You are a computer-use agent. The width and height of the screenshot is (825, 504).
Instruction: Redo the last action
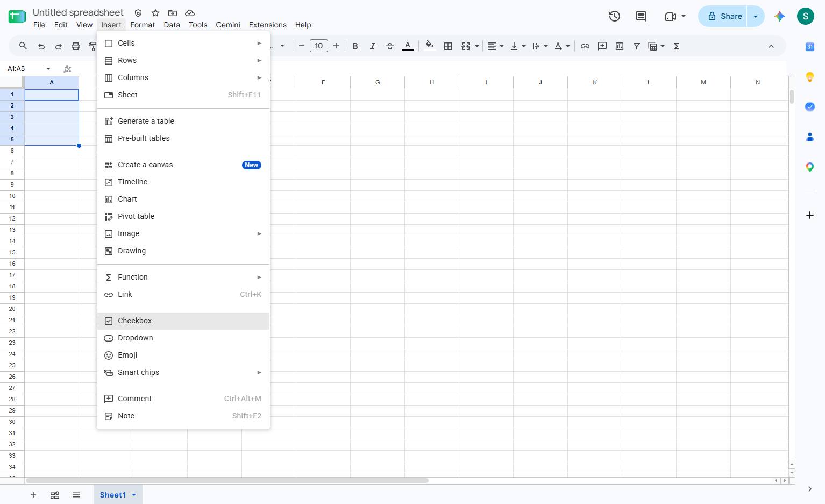click(x=59, y=46)
